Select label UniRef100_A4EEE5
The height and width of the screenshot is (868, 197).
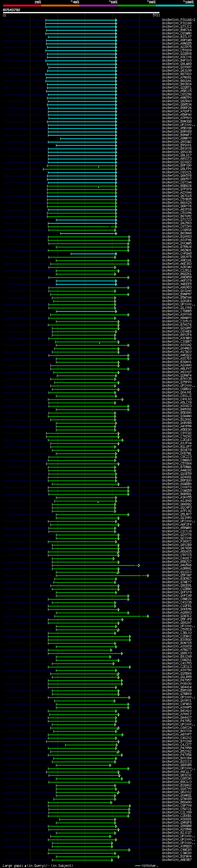click(177, 284)
